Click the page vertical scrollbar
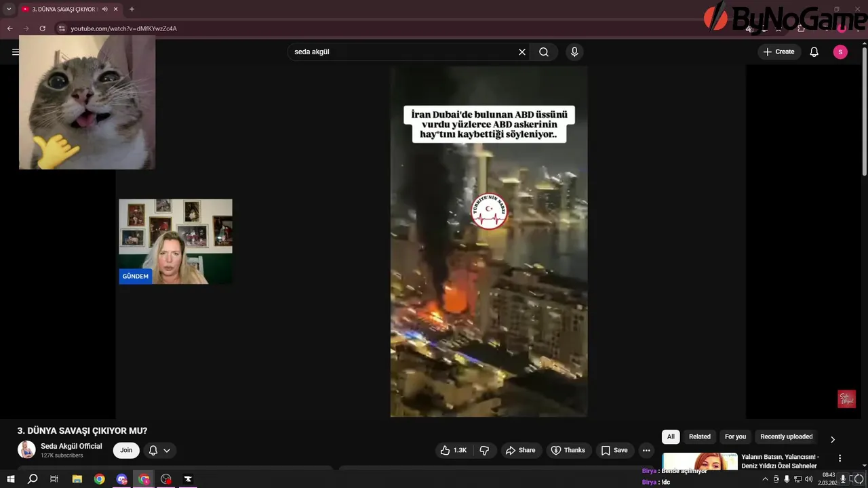868x488 pixels. [x=864, y=112]
